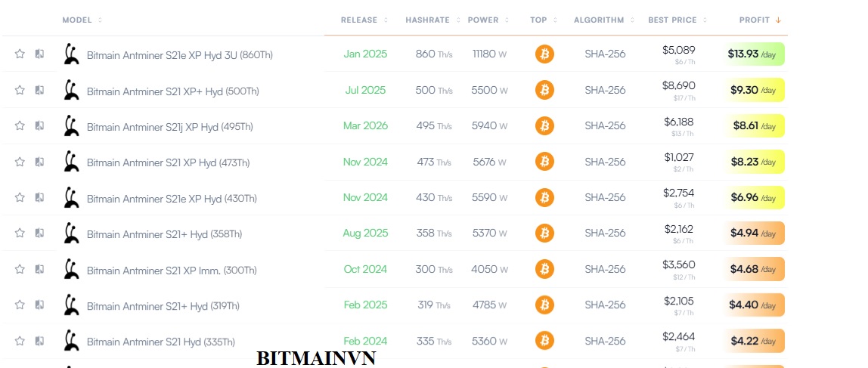Click the $1,027 best price for S21 XP Hyd
The height and width of the screenshot is (368, 868).
click(679, 158)
